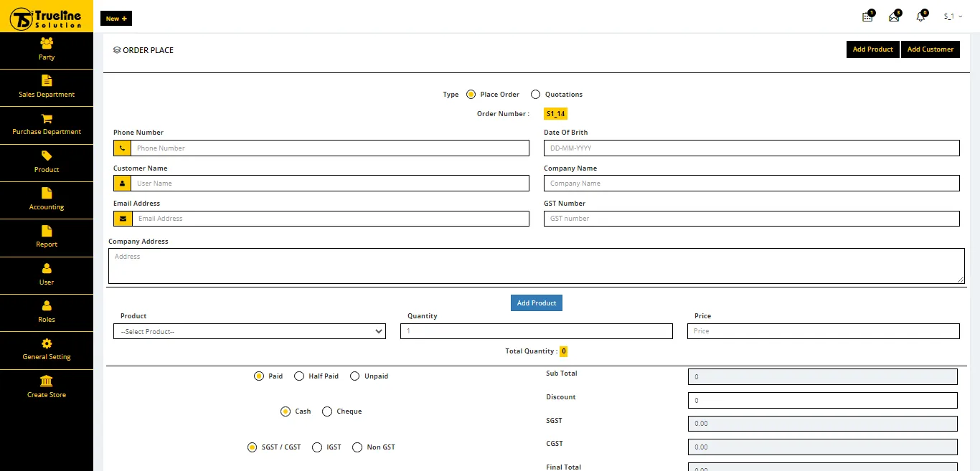Open the New + menu button
Screen dimensions: 980x471
click(x=116, y=19)
